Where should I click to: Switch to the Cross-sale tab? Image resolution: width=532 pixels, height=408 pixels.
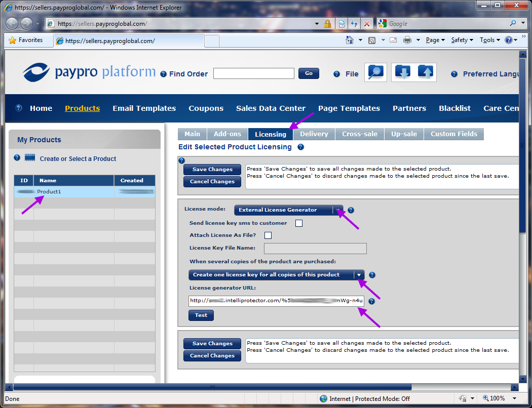pyautogui.click(x=360, y=134)
